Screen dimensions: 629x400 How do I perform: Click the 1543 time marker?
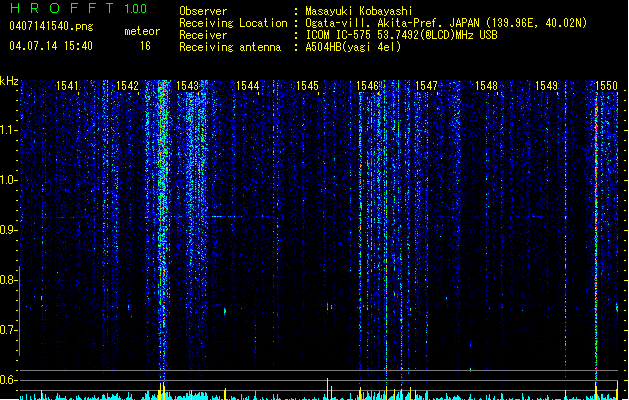[x=187, y=86]
